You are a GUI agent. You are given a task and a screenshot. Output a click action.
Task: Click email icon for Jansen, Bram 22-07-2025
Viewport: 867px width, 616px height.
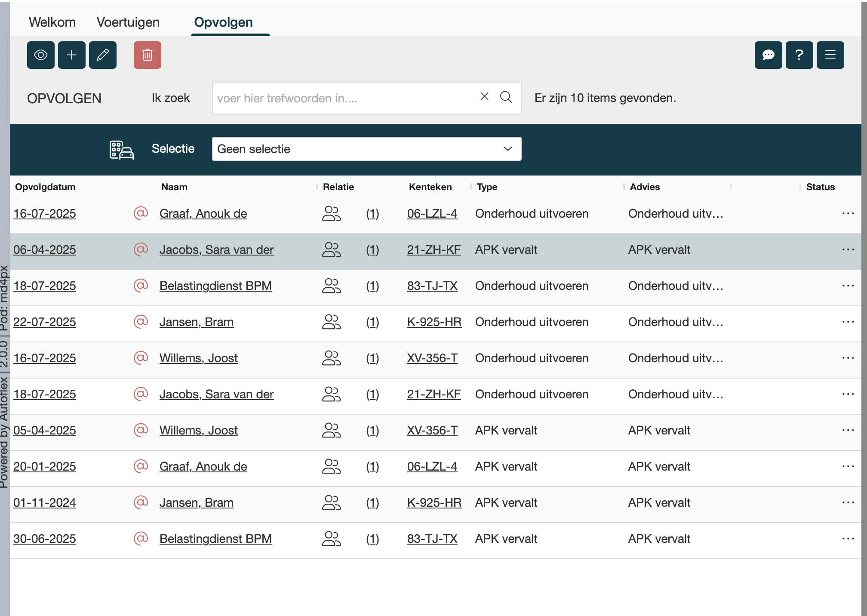coord(141,322)
